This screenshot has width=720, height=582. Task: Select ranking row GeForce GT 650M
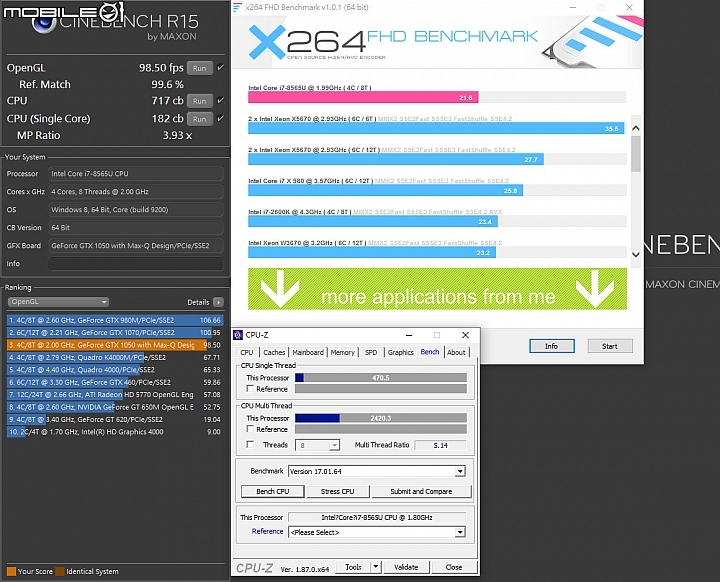tap(114, 407)
